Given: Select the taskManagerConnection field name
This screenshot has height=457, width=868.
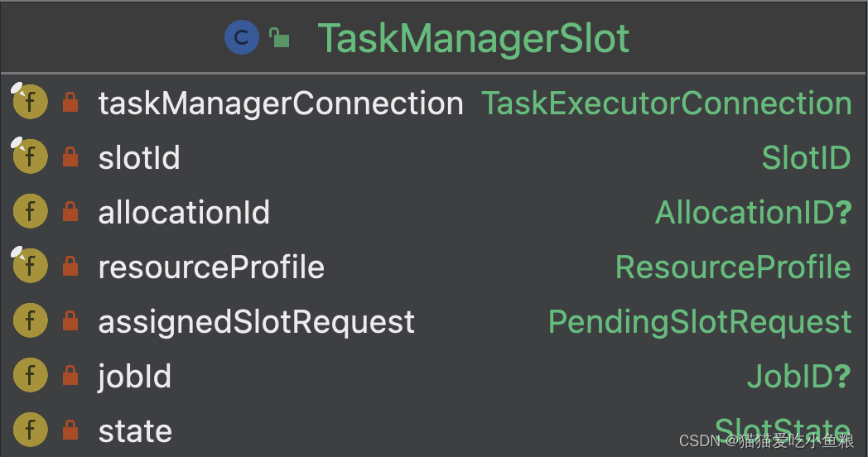Looking at the screenshot, I should click(x=281, y=104).
